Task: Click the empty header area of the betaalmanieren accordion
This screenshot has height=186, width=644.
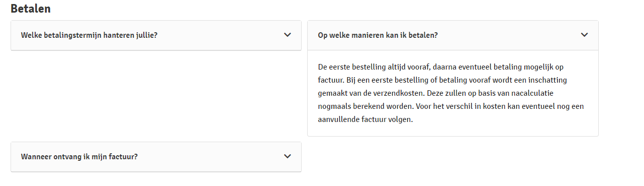Action: (x=508, y=35)
